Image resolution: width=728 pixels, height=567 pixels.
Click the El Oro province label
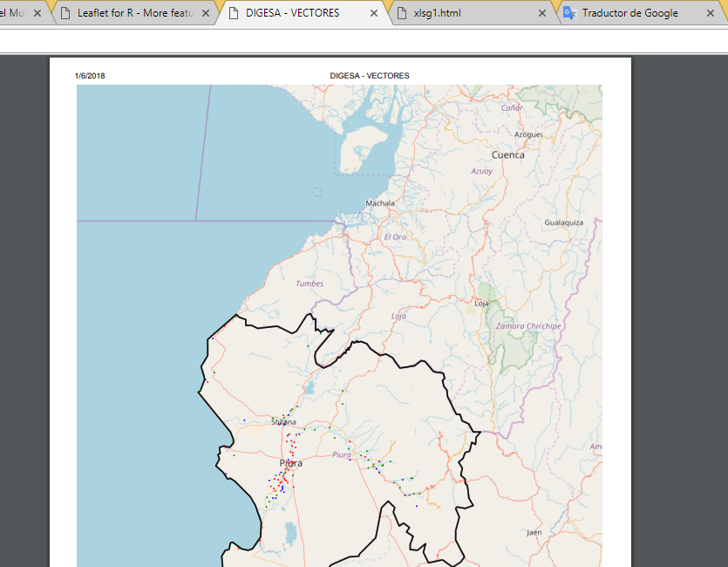(395, 236)
